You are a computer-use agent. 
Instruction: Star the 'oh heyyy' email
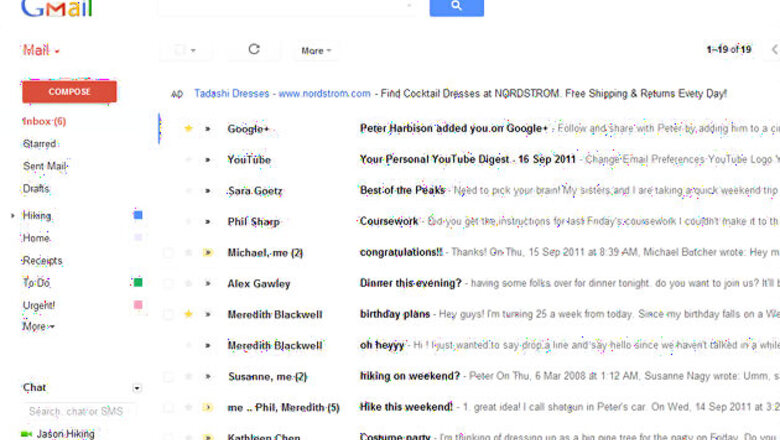(x=189, y=345)
